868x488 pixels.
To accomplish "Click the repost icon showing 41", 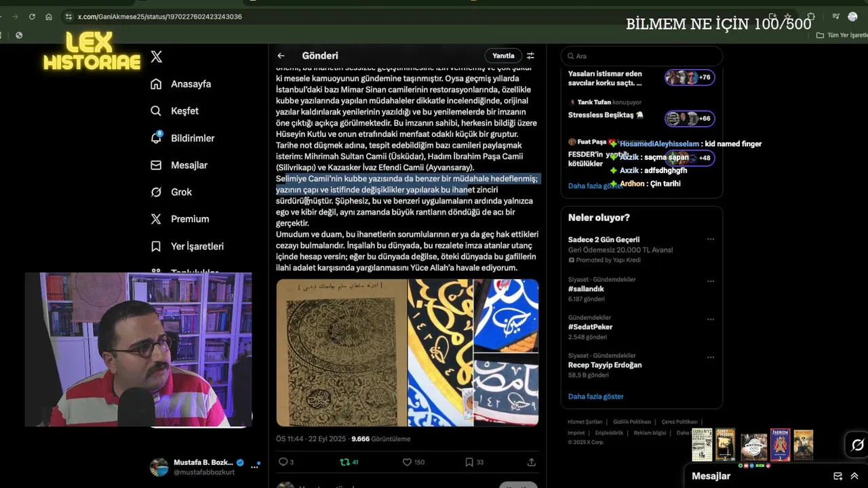I will coord(349,462).
